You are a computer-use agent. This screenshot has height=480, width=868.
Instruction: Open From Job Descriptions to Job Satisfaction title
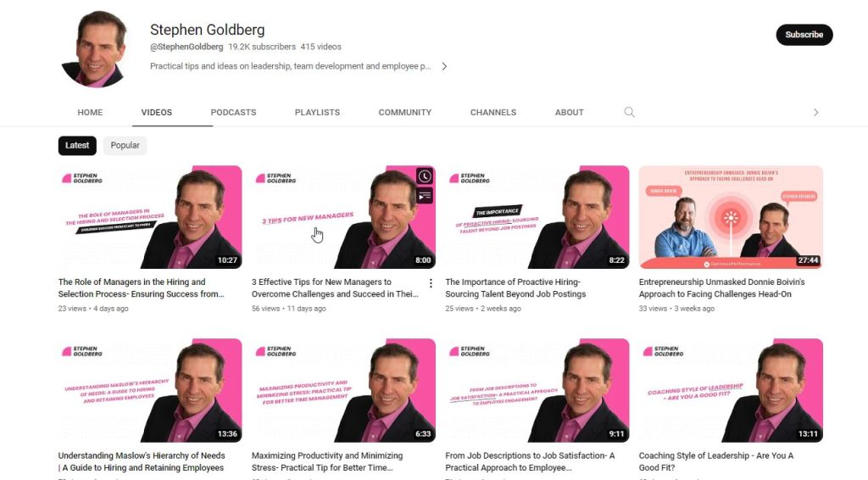[x=530, y=461]
